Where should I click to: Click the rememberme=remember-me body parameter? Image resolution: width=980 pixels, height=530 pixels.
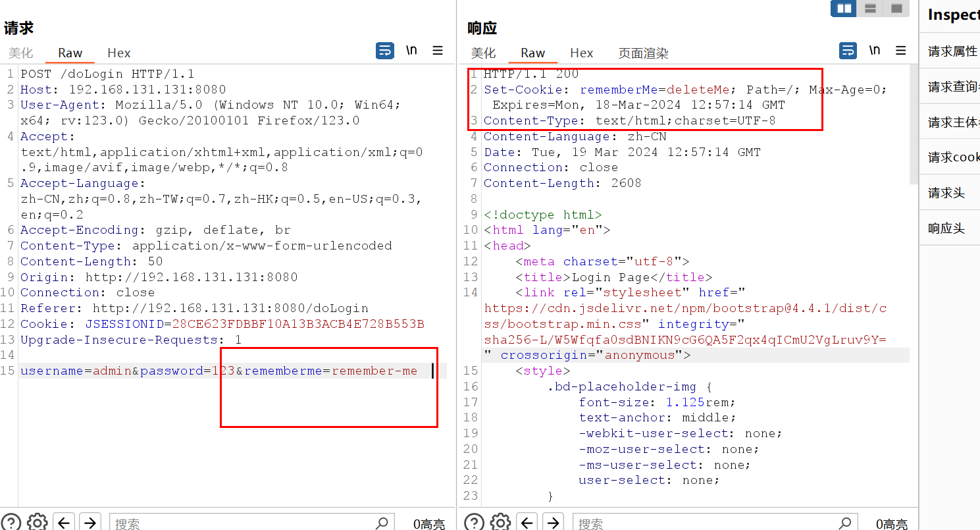click(x=331, y=371)
